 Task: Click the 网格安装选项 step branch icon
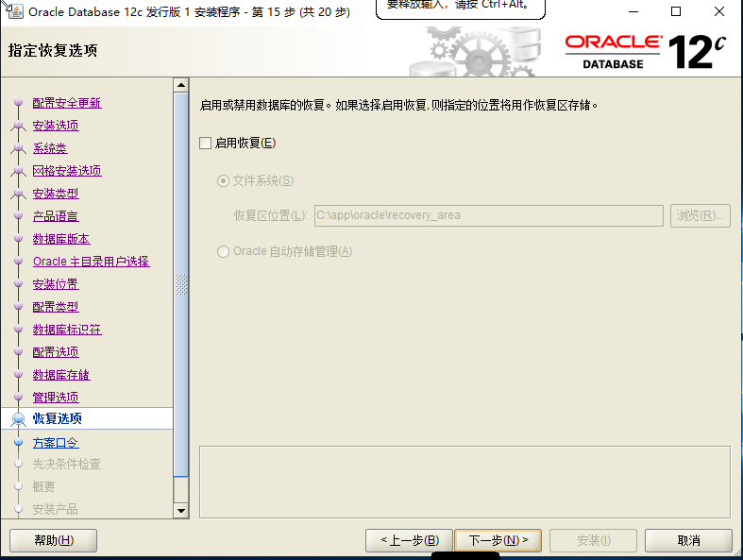pos(19,171)
